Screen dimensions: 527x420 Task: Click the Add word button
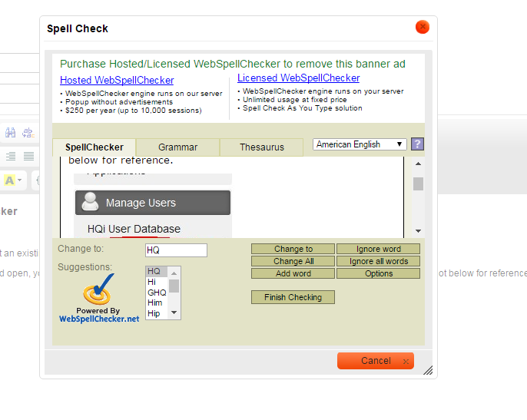[293, 273]
